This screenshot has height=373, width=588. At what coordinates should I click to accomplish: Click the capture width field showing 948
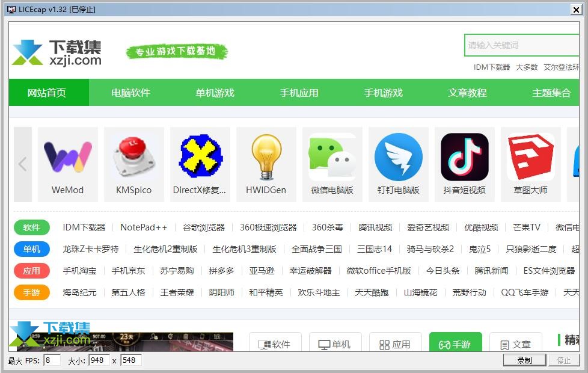[99, 360]
